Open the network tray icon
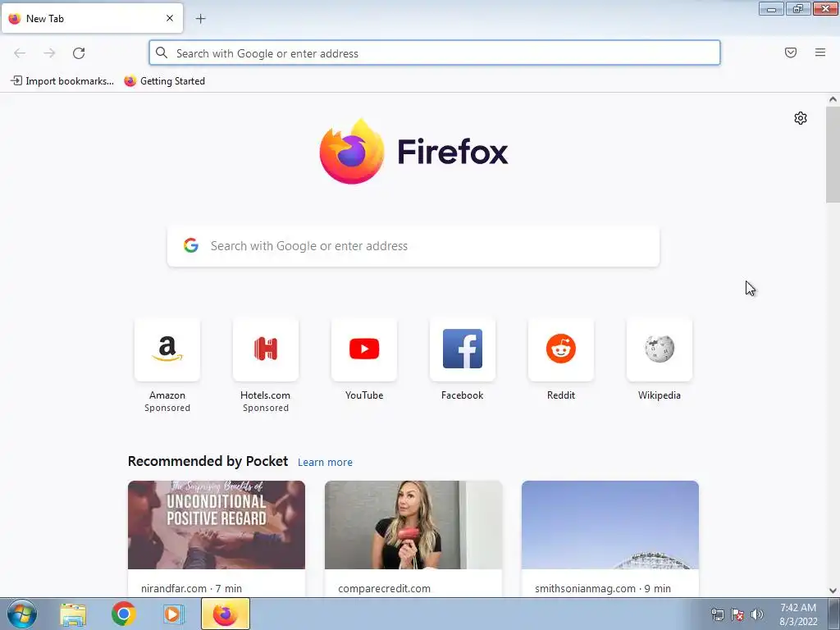Screen dimensions: 840x630 click(717, 614)
